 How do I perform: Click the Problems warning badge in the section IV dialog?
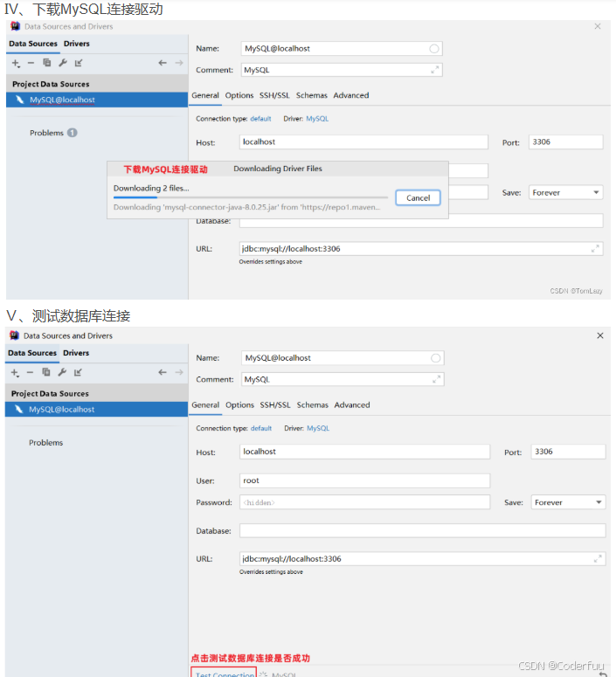tap(73, 133)
